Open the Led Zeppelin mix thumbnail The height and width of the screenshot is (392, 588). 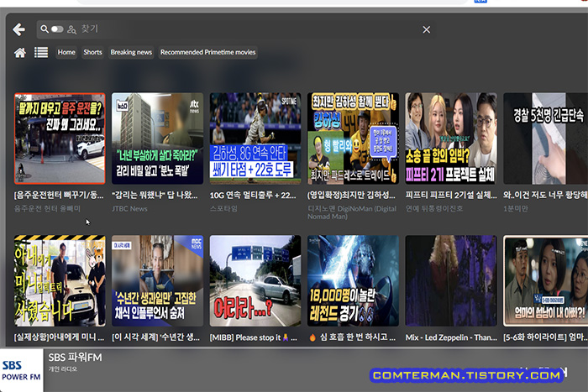[451, 280]
